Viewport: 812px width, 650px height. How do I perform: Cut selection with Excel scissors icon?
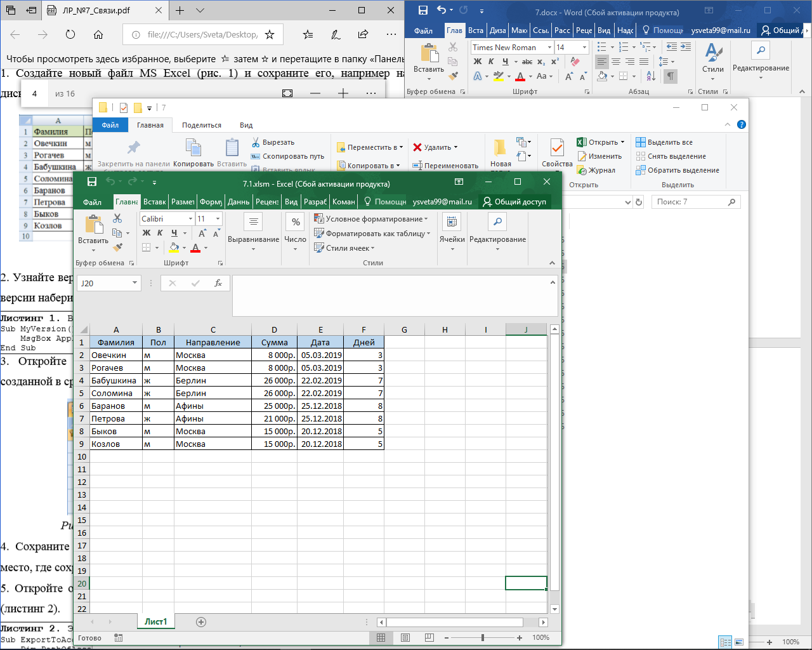tap(117, 218)
